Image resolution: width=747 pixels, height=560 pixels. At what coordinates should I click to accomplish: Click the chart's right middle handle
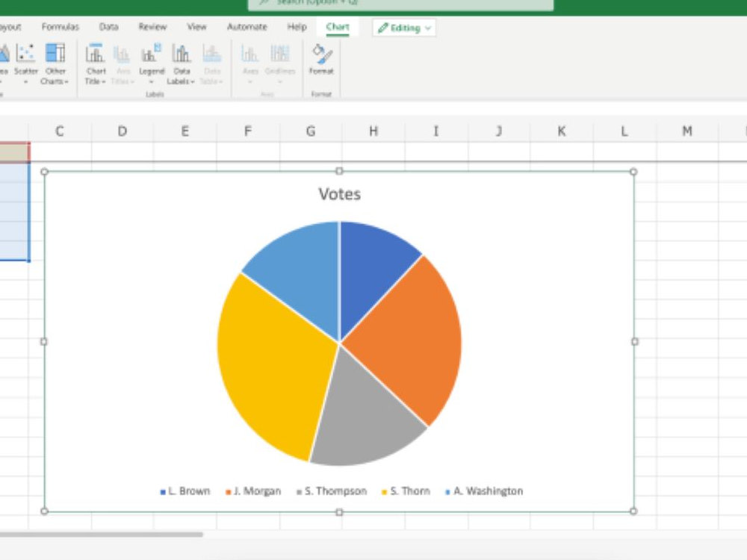click(x=634, y=341)
